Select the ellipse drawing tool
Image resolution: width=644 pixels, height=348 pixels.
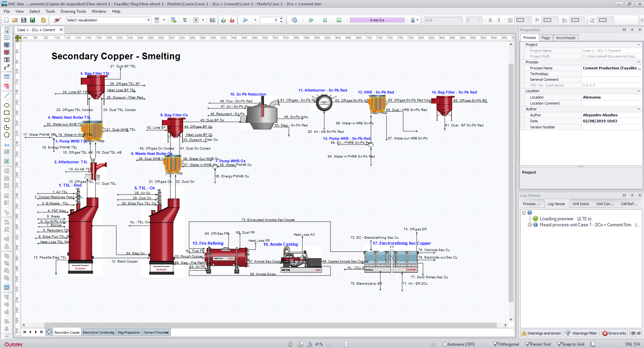(6, 105)
